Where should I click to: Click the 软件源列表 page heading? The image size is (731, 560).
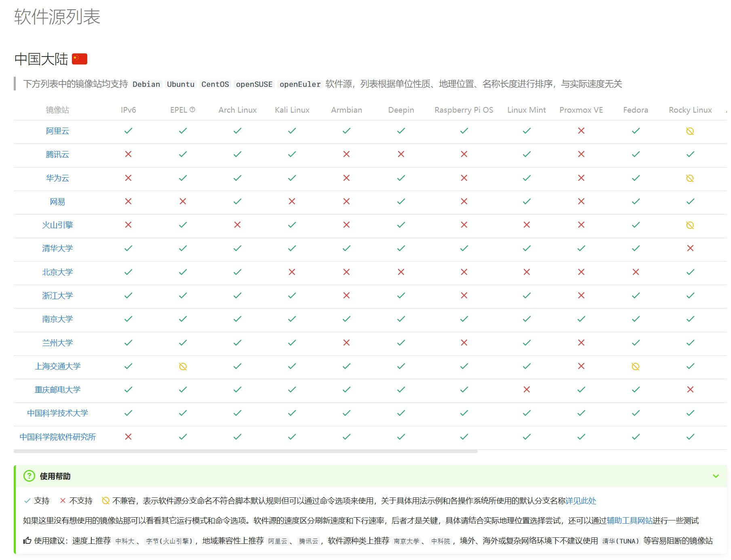57,17
